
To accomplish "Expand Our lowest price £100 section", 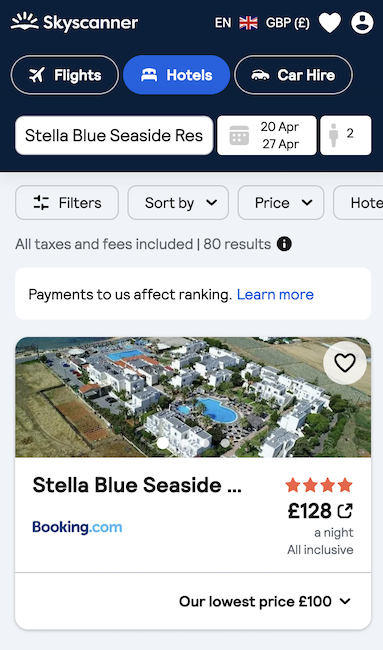I will pyautogui.click(x=265, y=601).
